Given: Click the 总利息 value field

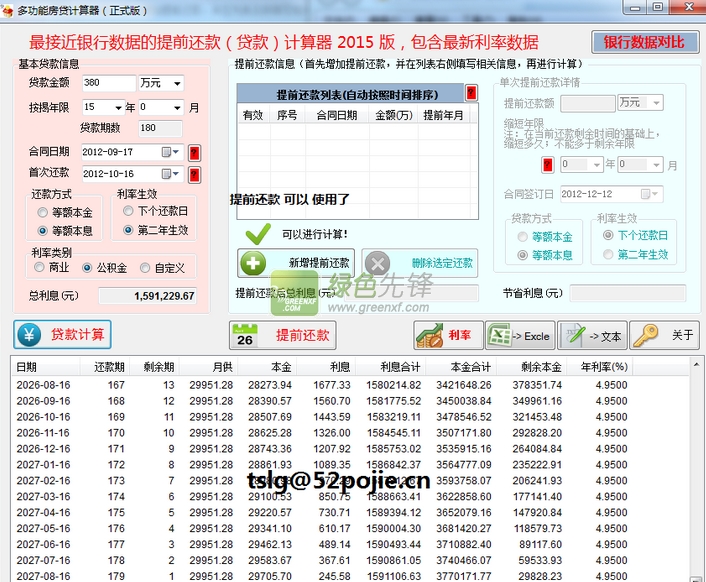Looking at the screenshot, I should 148,296.
